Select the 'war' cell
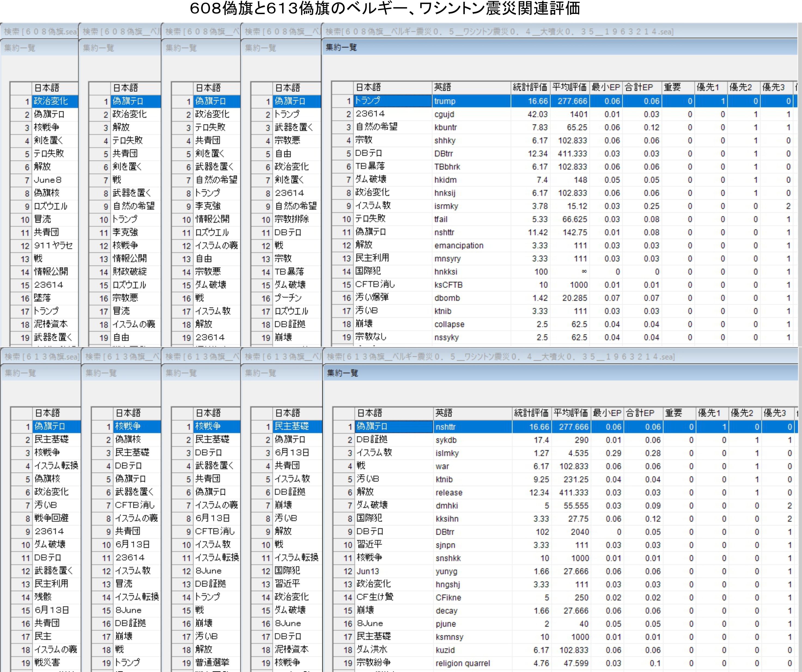 pyautogui.click(x=473, y=466)
